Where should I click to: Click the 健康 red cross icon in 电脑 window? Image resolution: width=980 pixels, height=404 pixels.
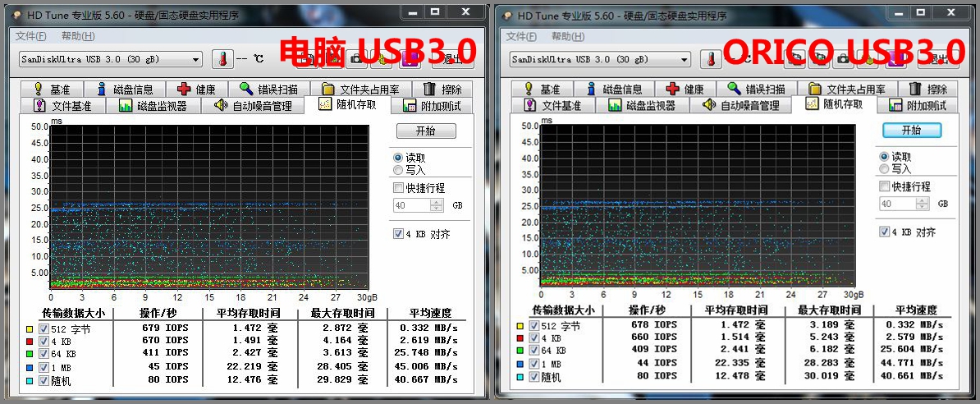tap(184, 90)
